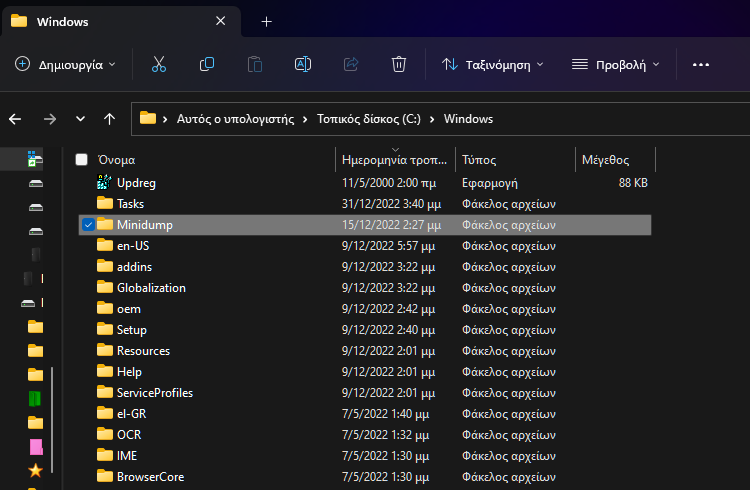Screen dimensions: 750x490
Task: Click the Globalization folder icon
Action: click(x=105, y=287)
